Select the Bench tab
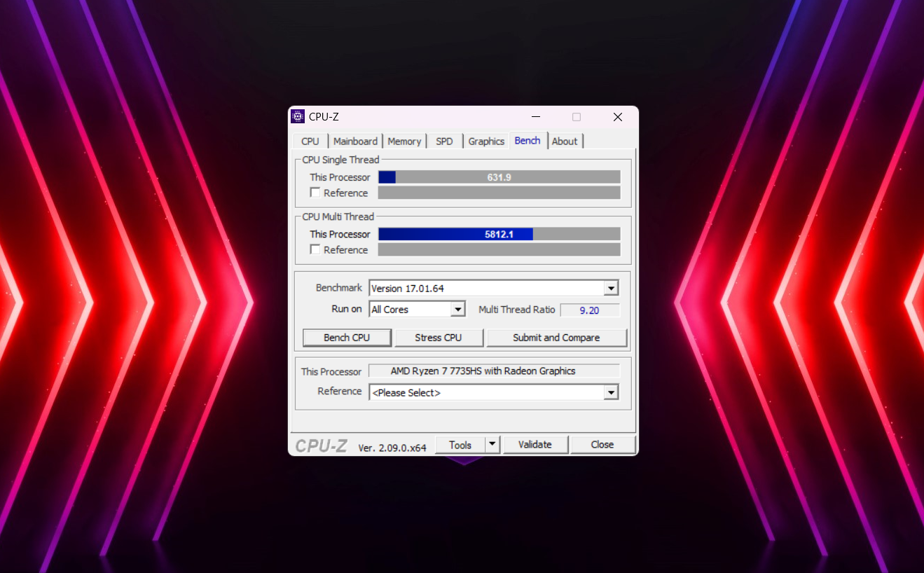 (x=527, y=140)
